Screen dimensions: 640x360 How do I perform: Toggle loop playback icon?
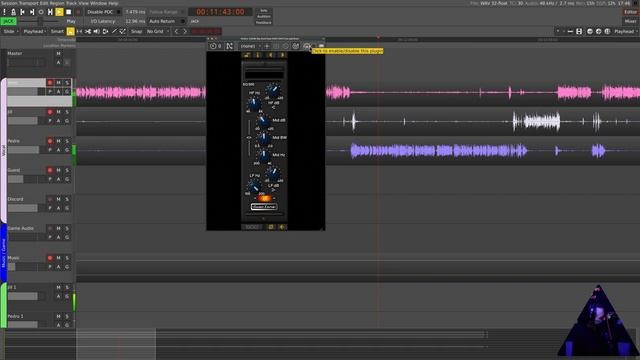coord(41,12)
